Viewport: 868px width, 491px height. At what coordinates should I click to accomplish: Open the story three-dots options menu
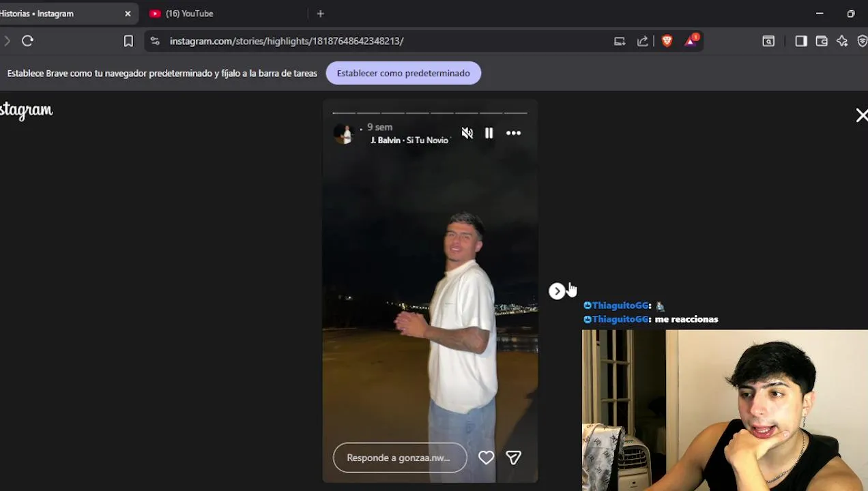(x=514, y=134)
